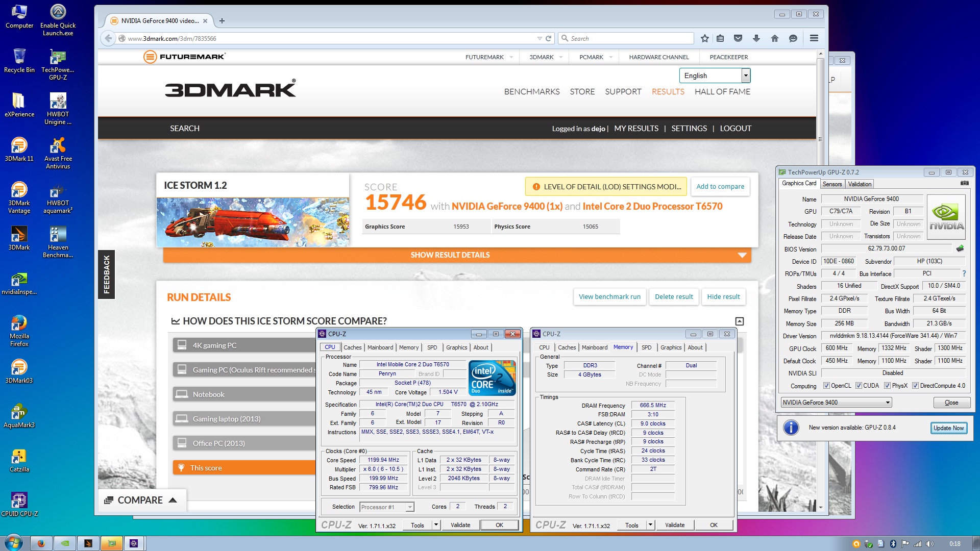This screenshot has height=551, width=980.
Task: Click Bus Interface question mark in GPU-Z
Action: click(x=964, y=273)
